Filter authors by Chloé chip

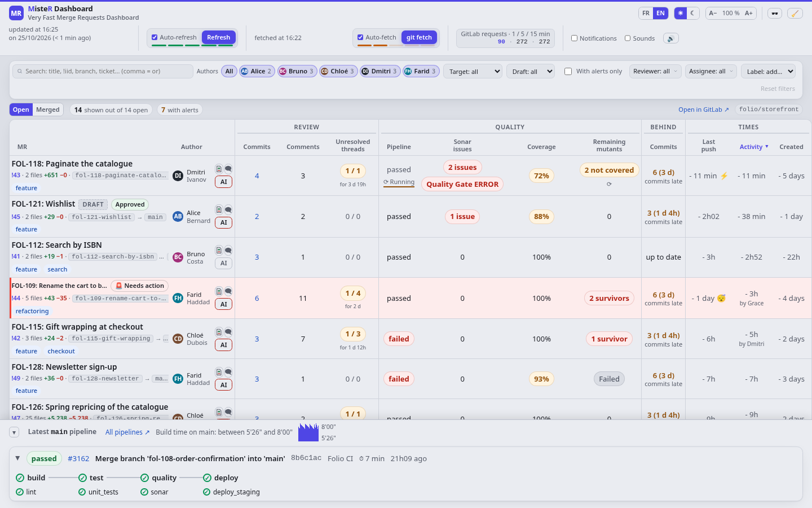[338, 71]
